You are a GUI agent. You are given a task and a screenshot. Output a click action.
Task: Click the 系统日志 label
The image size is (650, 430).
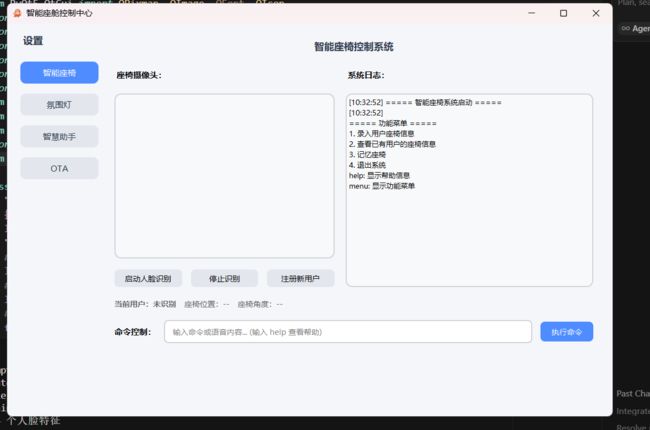[366, 75]
